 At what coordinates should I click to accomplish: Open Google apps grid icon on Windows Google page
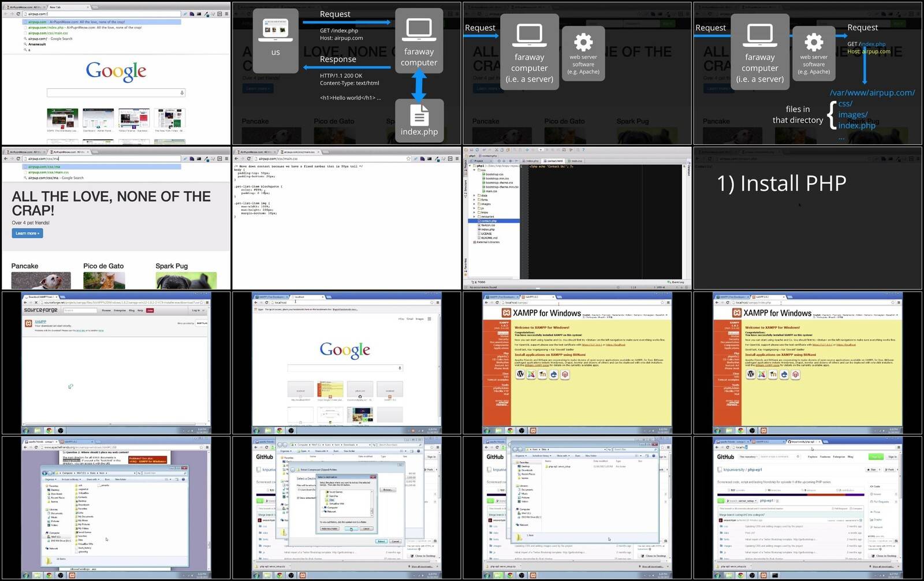pos(429,318)
